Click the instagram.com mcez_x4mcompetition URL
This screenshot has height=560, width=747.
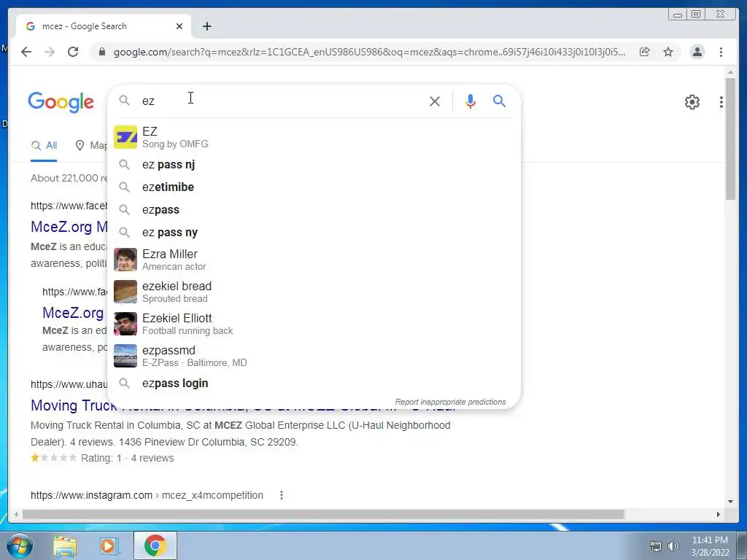point(147,495)
